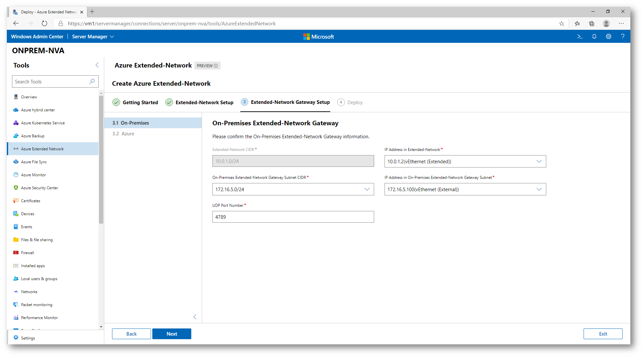Open the Packet monitoring icon
This screenshot has width=644, height=358.
coord(16,304)
